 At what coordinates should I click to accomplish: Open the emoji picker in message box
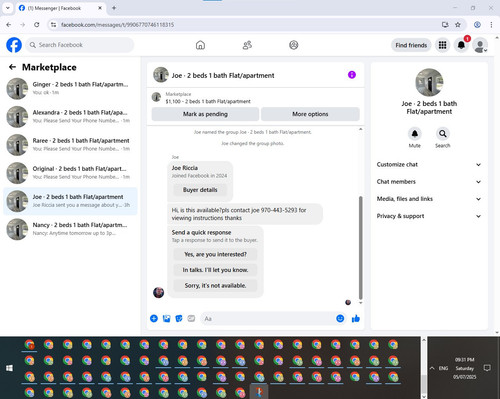coord(340,318)
